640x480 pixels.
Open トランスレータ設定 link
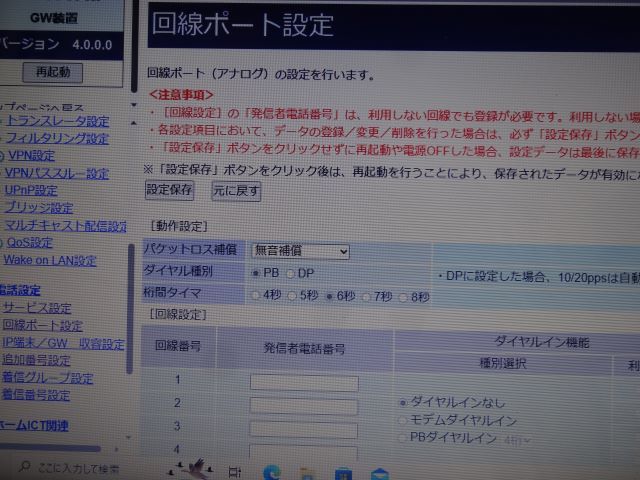(58, 121)
